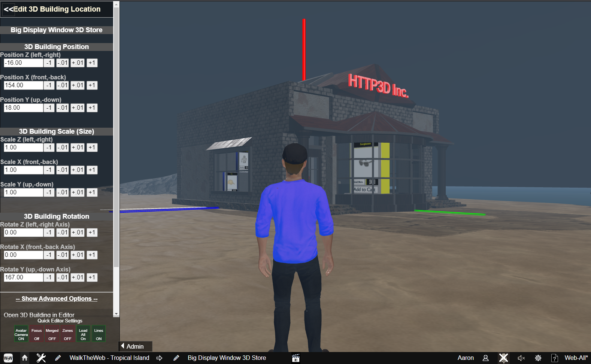The width and height of the screenshot is (591, 364).
Task: Toggle Avatar Camera ON setting
Action: (21, 334)
